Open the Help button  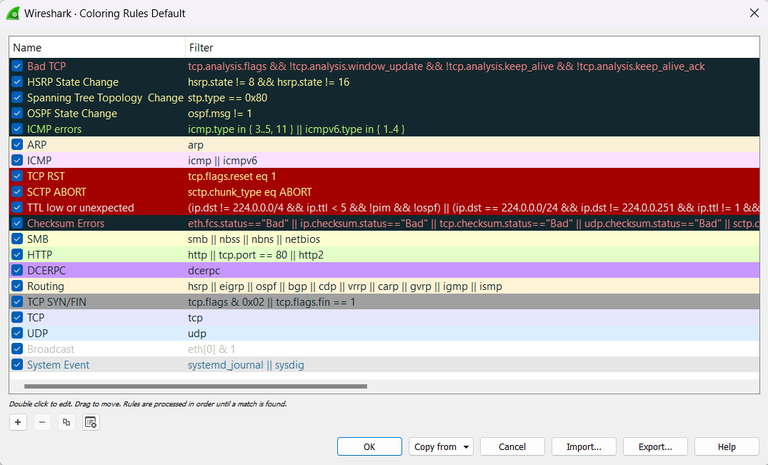click(727, 446)
